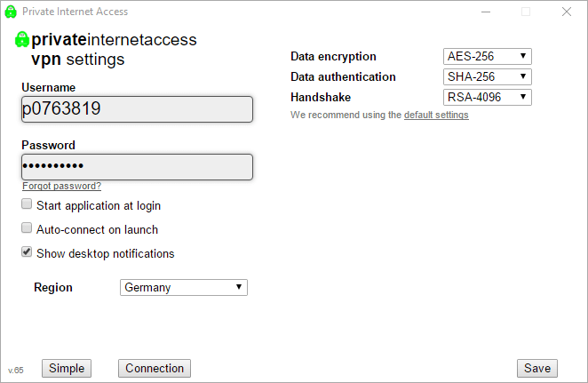Screen dimensions: 588x383
Task: Expand the Handshake RSA-4096 dropdown
Action: [x=487, y=97]
